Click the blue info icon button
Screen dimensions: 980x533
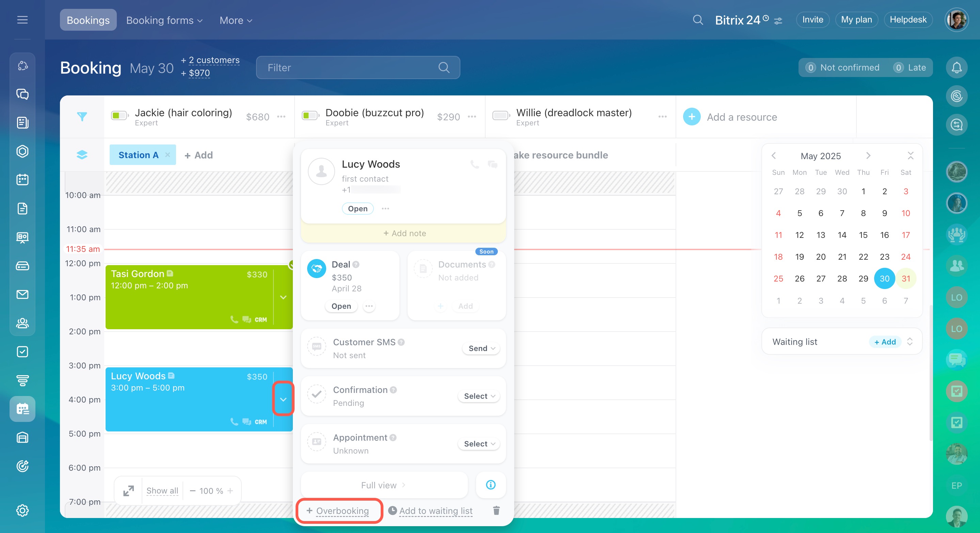490,485
